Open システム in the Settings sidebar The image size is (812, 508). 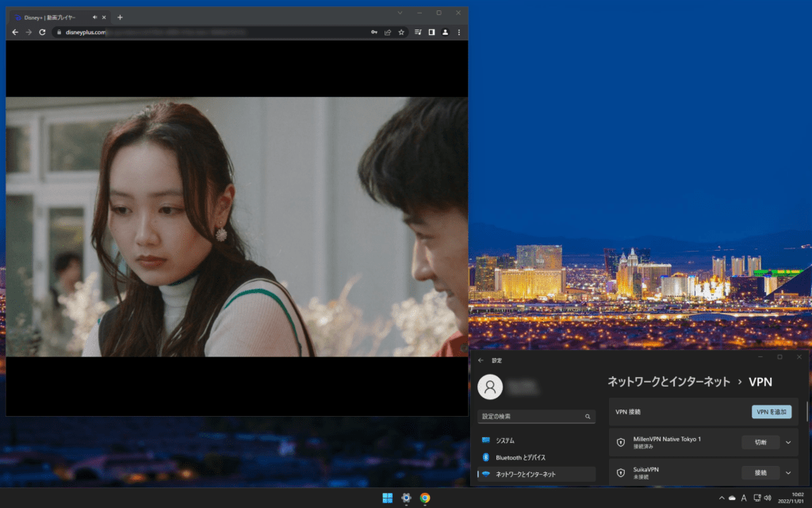click(537, 440)
